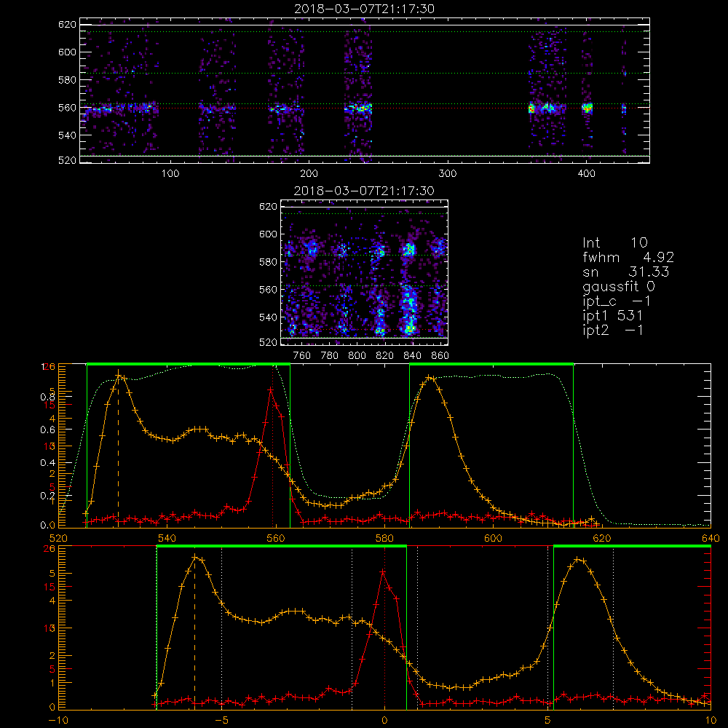This screenshot has height=728, width=728.
Task: Click the timestamp title above the wide top image
Action: [x=364, y=9]
